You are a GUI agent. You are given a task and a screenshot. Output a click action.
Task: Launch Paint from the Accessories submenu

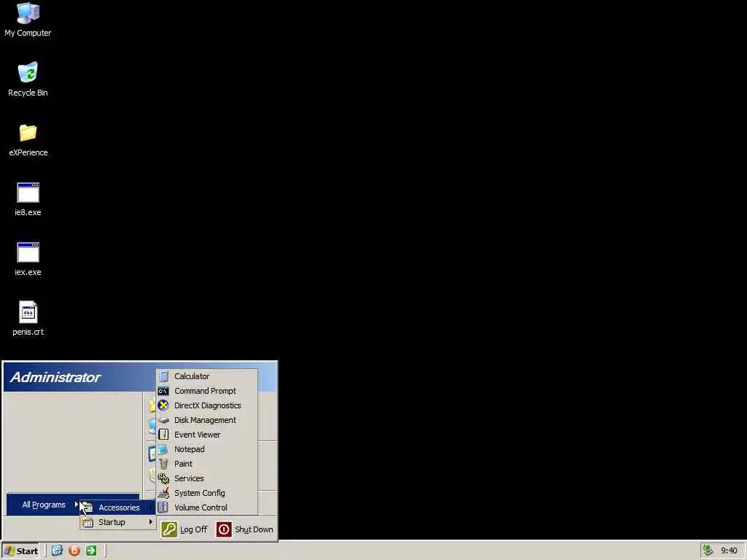207,464
